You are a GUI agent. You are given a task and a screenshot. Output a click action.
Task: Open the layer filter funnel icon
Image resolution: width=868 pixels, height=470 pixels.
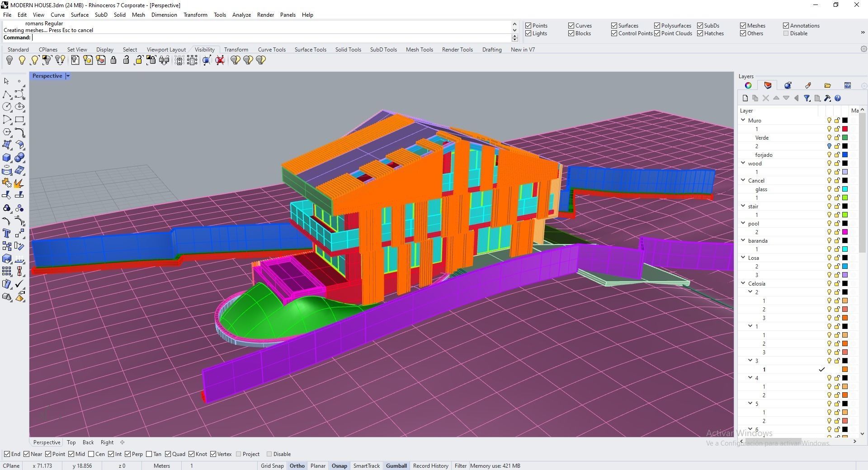point(807,98)
